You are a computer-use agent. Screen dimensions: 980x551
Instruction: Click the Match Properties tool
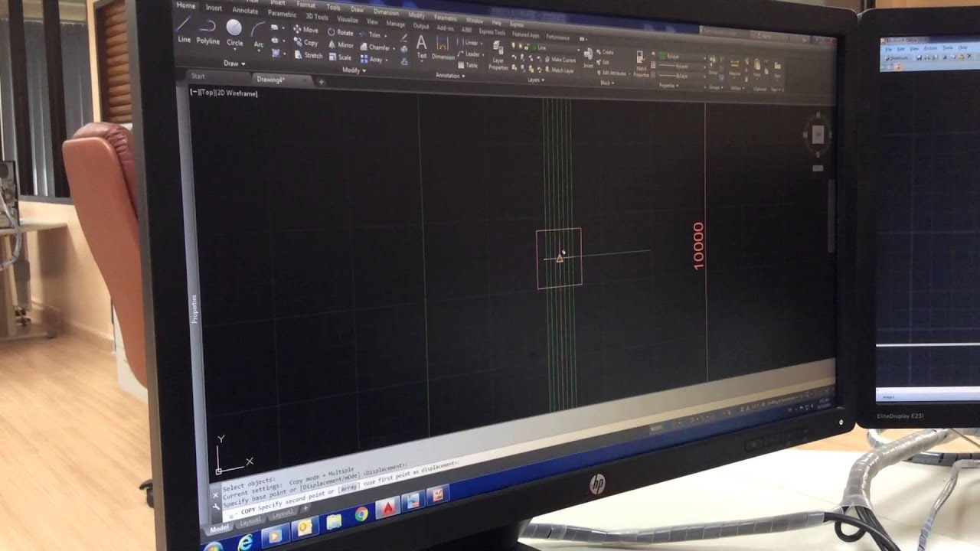click(642, 65)
